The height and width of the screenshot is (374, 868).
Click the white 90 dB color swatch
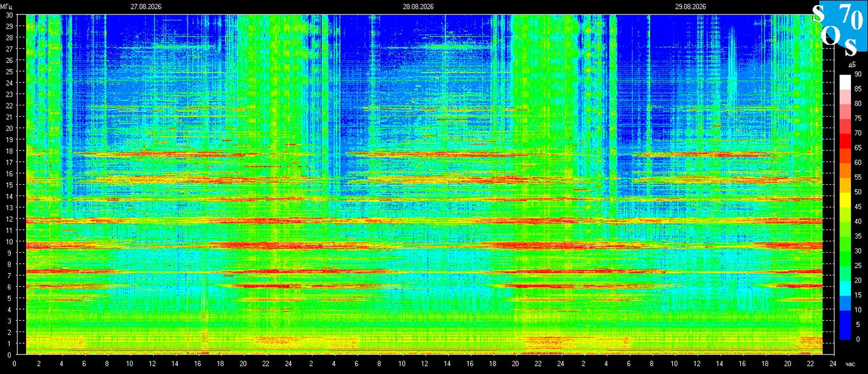[x=845, y=82]
